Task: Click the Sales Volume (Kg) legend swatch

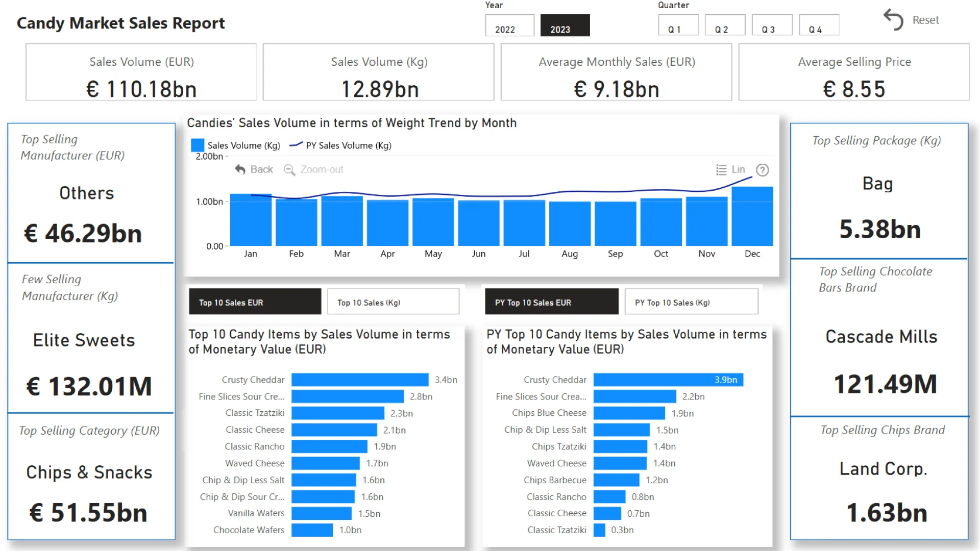Action: click(198, 145)
